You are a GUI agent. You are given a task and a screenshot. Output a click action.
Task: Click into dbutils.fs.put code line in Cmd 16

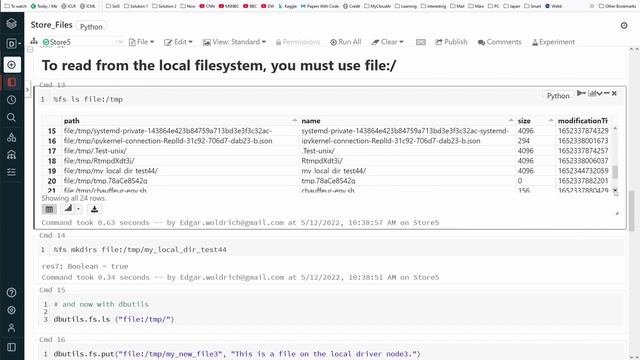pyautogui.click(x=237, y=354)
